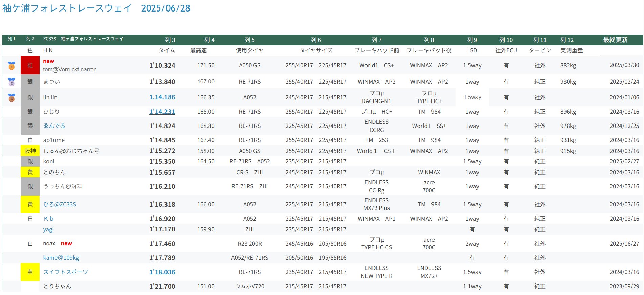The height and width of the screenshot is (295, 644).
Task: Click the red 紅 color cell
Action: pos(30,65)
